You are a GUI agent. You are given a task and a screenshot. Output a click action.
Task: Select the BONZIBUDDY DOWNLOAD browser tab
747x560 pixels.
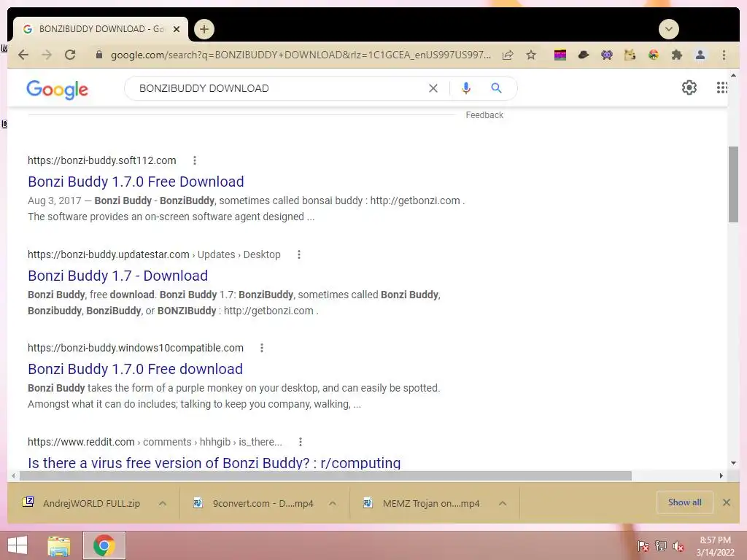pos(101,29)
